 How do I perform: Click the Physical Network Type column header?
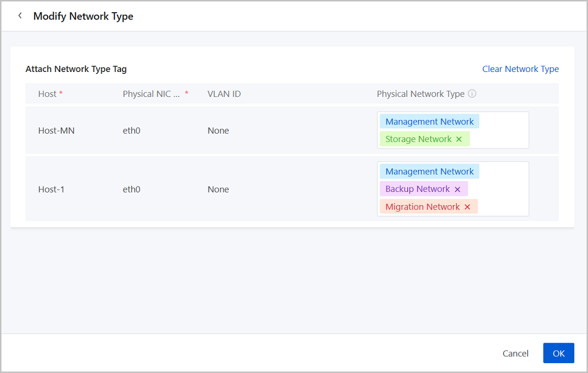tap(420, 94)
